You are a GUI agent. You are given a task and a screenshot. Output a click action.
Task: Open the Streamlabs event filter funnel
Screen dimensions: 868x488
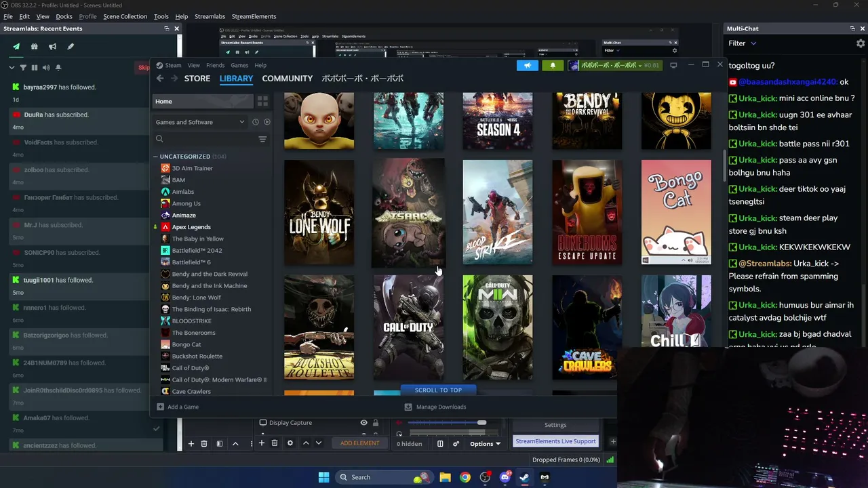tap(23, 68)
